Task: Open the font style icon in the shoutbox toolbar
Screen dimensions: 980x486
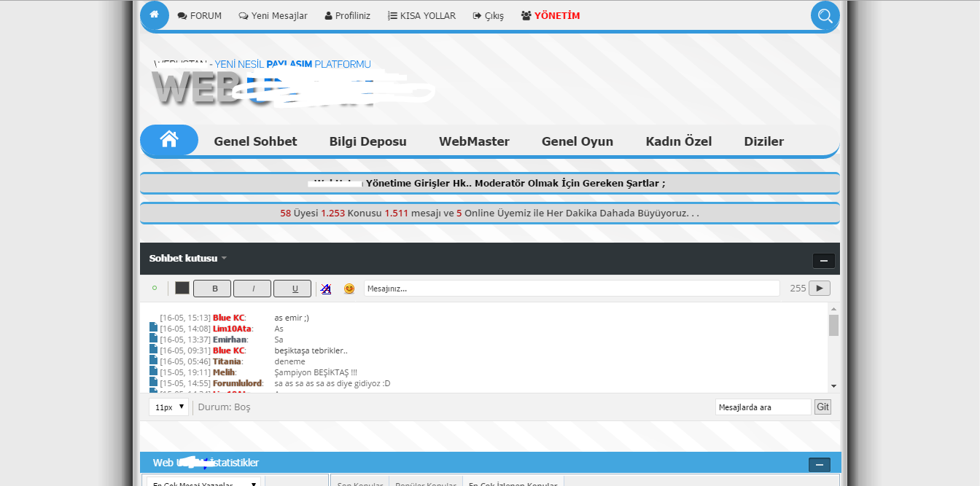Action: pos(326,289)
